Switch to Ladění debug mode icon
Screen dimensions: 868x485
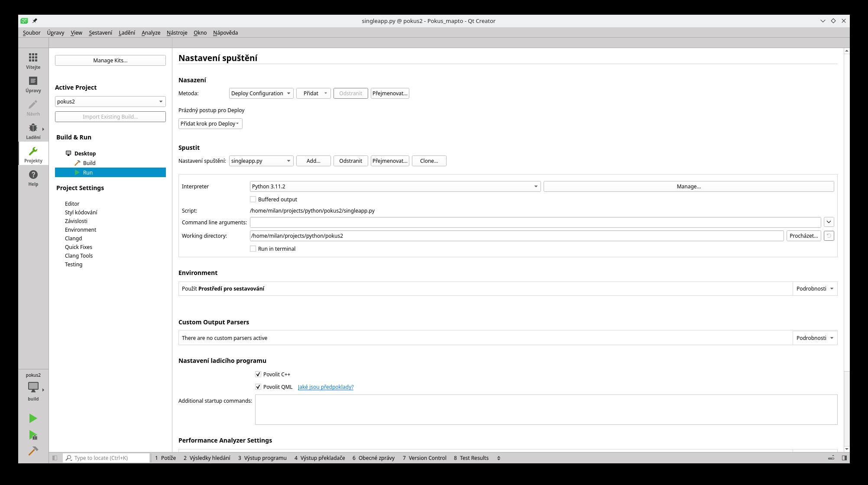pyautogui.click(x=33, y=131)
